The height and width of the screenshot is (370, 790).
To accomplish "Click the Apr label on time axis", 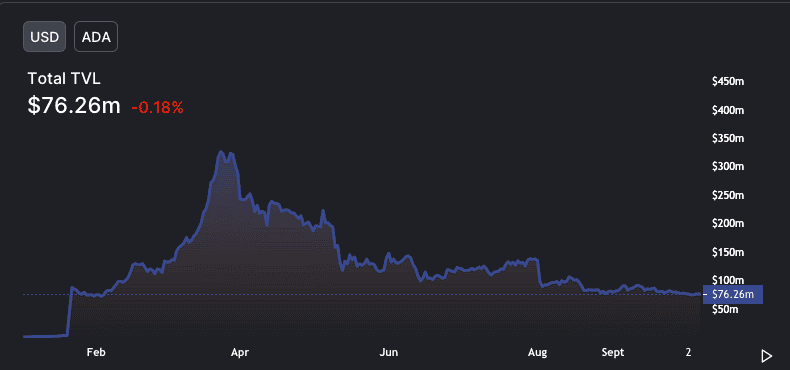I will pos(240,352).
